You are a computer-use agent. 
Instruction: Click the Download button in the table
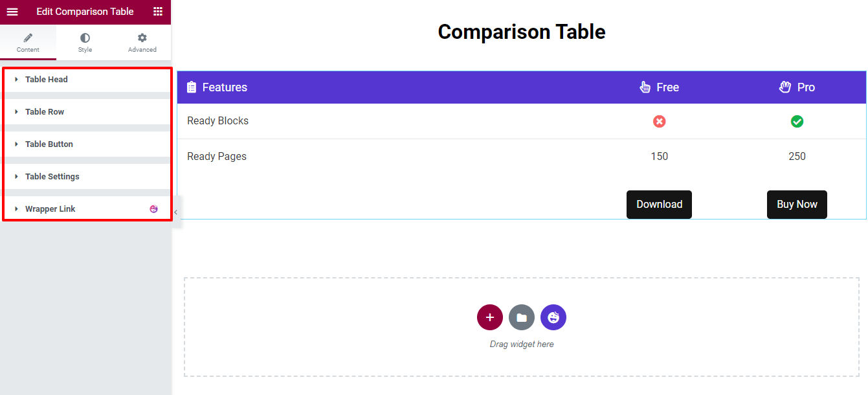point(659,204)
